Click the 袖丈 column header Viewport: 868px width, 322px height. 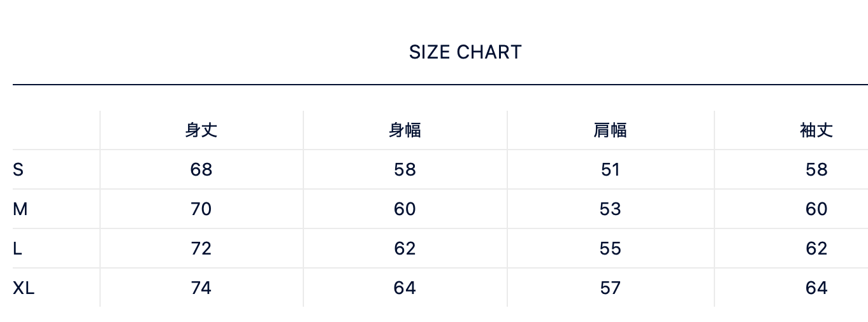(816, 130)
